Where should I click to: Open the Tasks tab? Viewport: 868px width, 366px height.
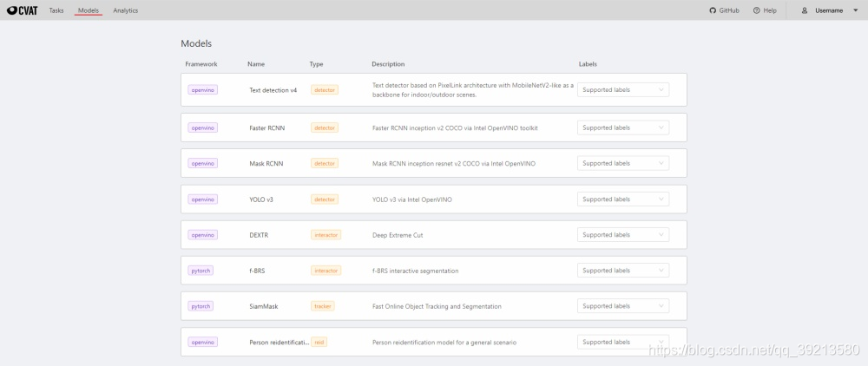(56, 10)
